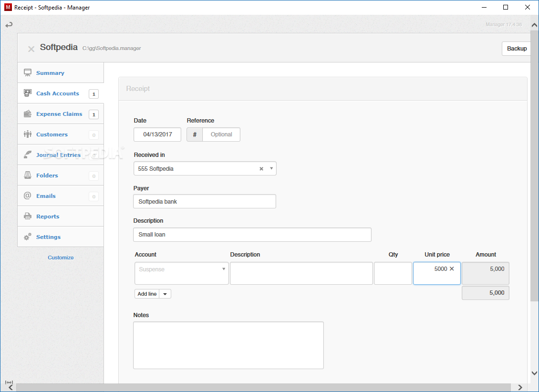
Task: Click the Qty input field
Action: click(x=393, y=273)
